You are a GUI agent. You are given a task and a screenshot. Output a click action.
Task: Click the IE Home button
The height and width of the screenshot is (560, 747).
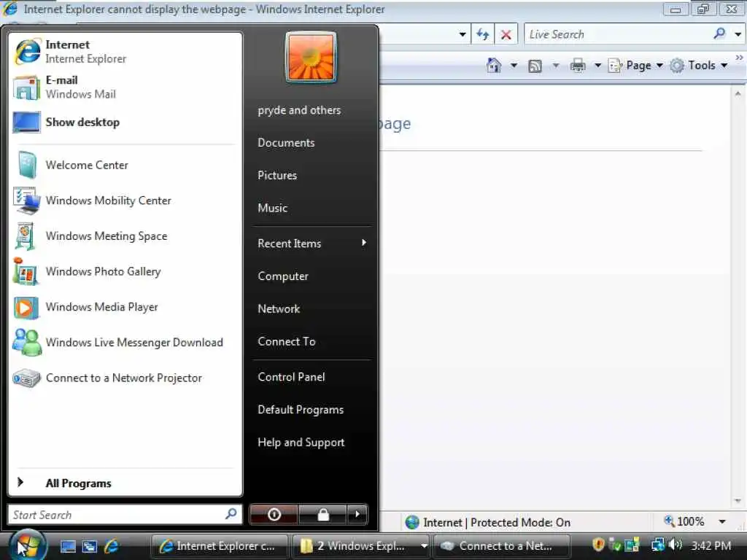click(494, 65)
